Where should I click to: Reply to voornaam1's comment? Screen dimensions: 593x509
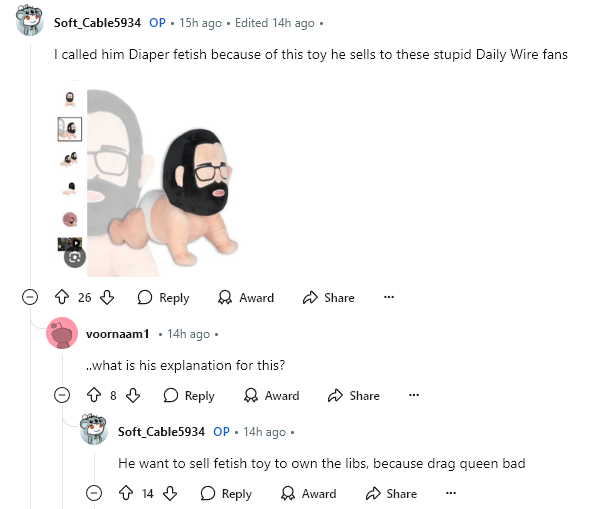point(189,396)
